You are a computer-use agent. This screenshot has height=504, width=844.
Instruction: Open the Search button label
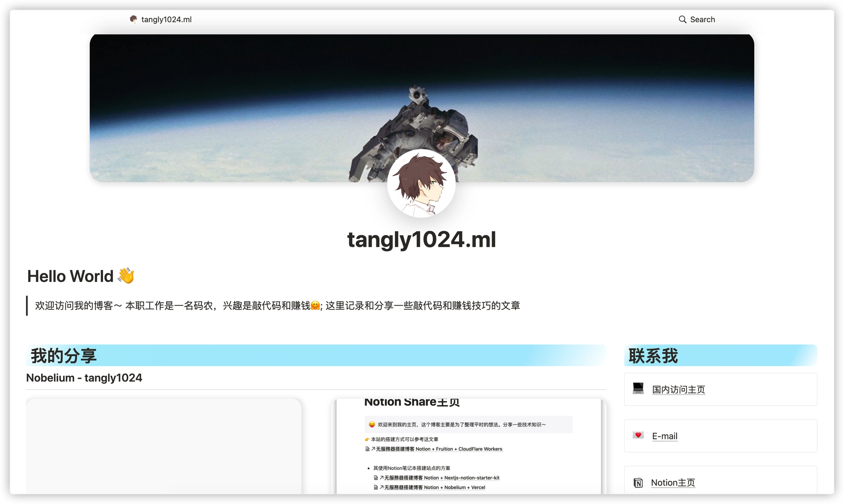[x=703, y=19]
